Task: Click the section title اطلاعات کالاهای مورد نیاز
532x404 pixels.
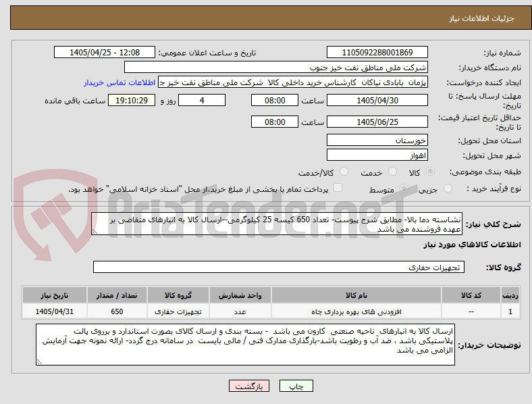Action: [x=472, y=245]
